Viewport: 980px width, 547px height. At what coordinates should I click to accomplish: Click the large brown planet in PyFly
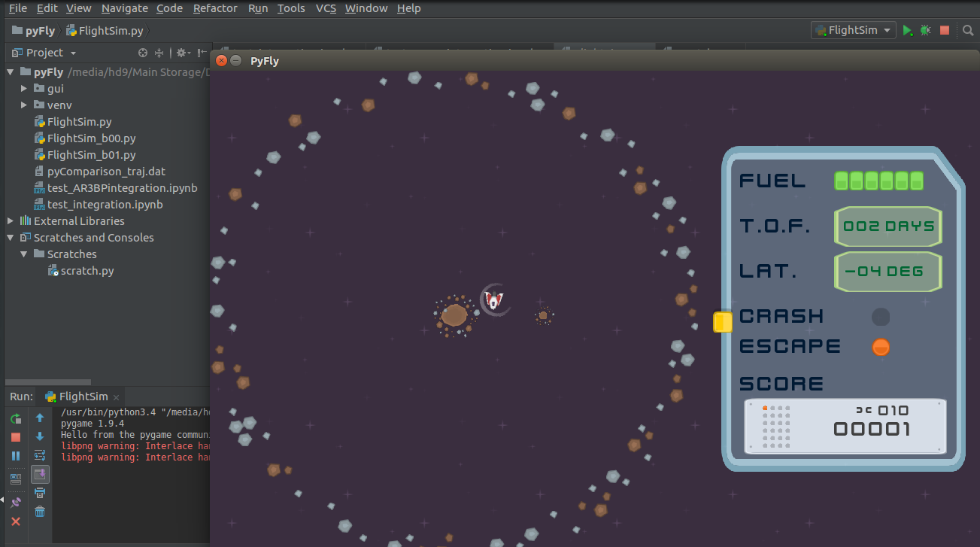[x=454, y=315]
